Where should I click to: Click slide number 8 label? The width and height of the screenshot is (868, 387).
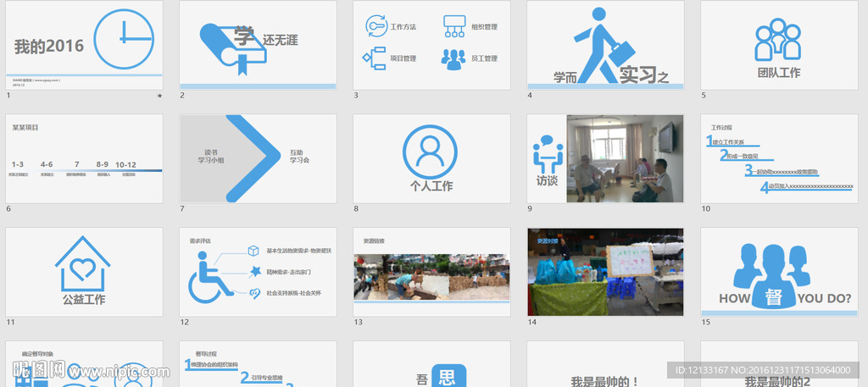point(356,209)
